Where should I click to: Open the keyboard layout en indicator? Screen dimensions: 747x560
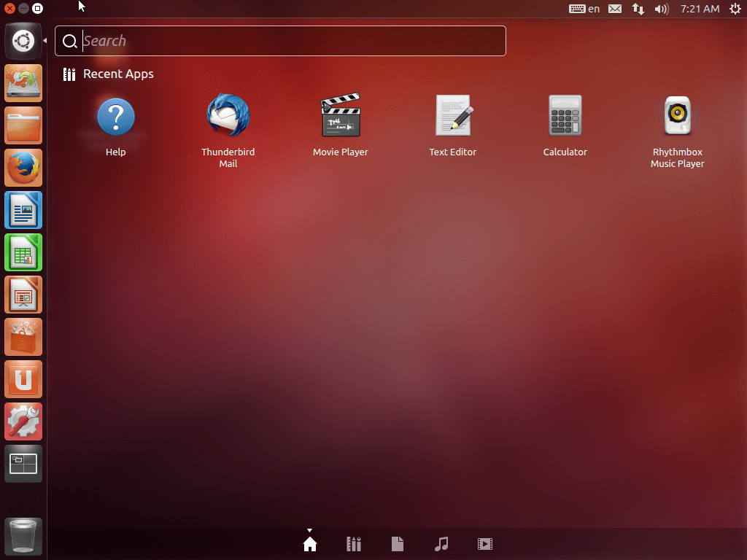584,9
